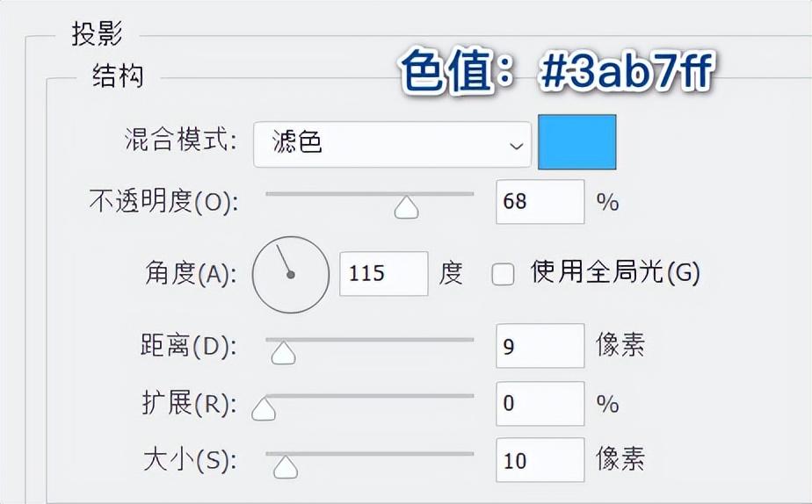Viewport: 812px width, 504px height.
Task: Click the 扩展(R) label
Action: click(x=189, y=404)
